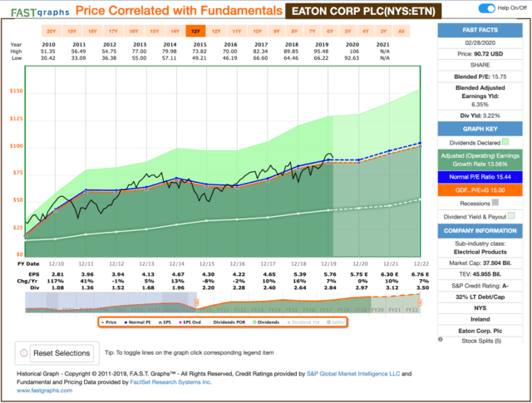Click the TEV: 45.955 Bil. row

pos(480,274)
